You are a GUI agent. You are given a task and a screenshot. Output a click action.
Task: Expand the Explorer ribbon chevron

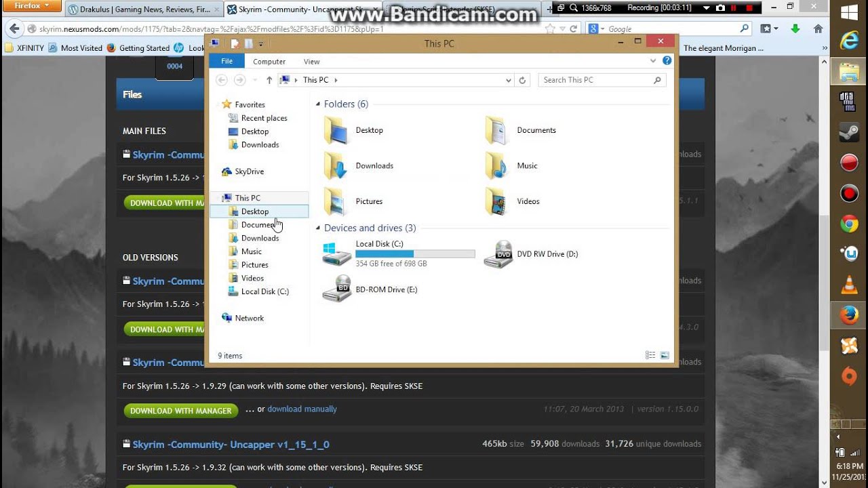click(653, 61)
